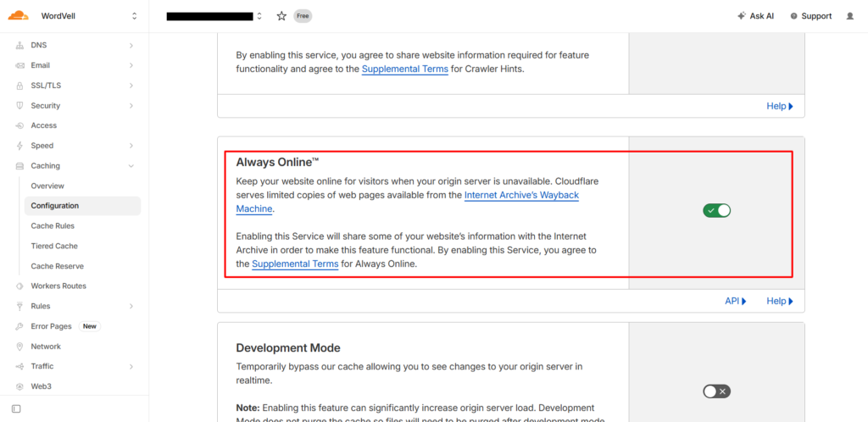
Task: Select Configuration under Caching
Action: pyautogui.click(x=82, y=206)
